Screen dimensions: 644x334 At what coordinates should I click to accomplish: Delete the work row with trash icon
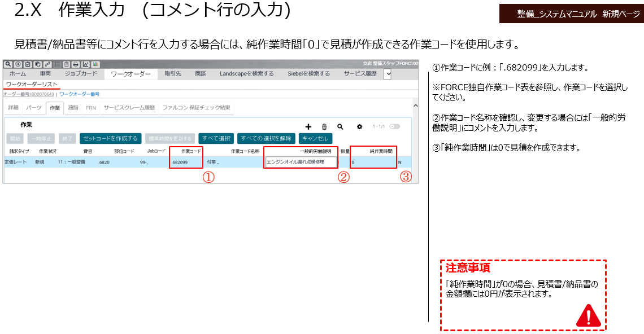click(324, 127)
